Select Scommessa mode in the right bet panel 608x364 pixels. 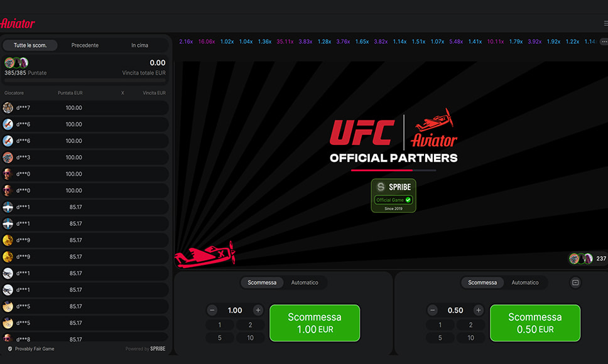(x=482, y=283)
